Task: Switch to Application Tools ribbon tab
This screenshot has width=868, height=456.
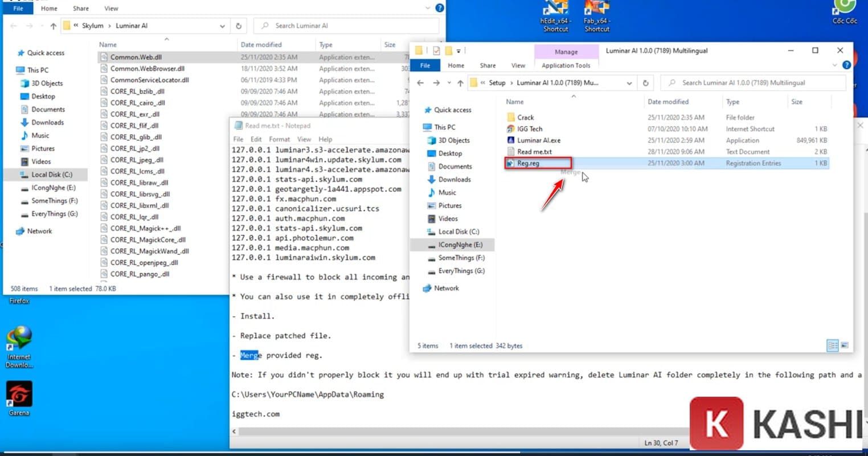Action: (566, 66)
